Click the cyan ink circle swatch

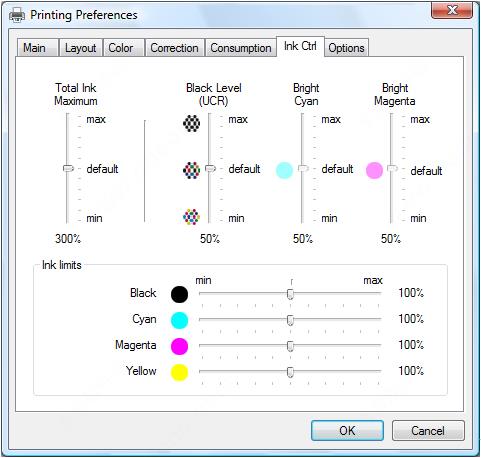pos(179,320)
